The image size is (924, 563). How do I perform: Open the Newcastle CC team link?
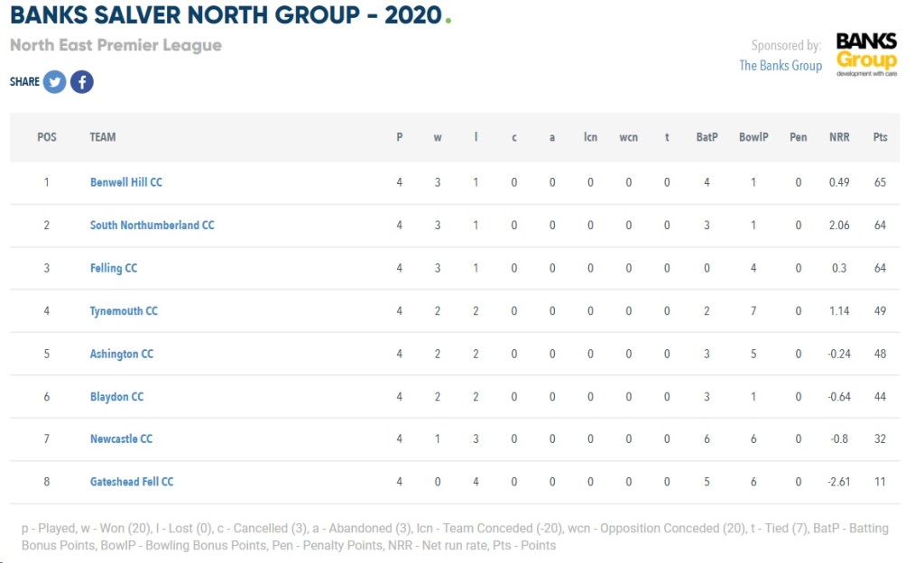coord(122,438)
